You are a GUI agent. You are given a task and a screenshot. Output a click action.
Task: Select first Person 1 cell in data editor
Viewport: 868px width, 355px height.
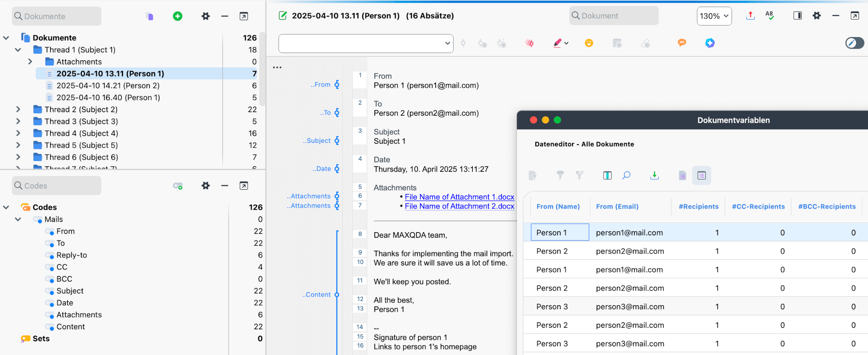(559, 233)
